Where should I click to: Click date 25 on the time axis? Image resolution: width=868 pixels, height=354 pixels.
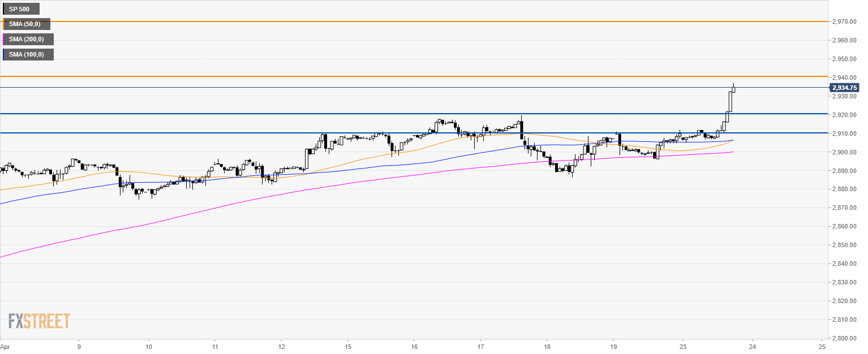tap(822, 346)
